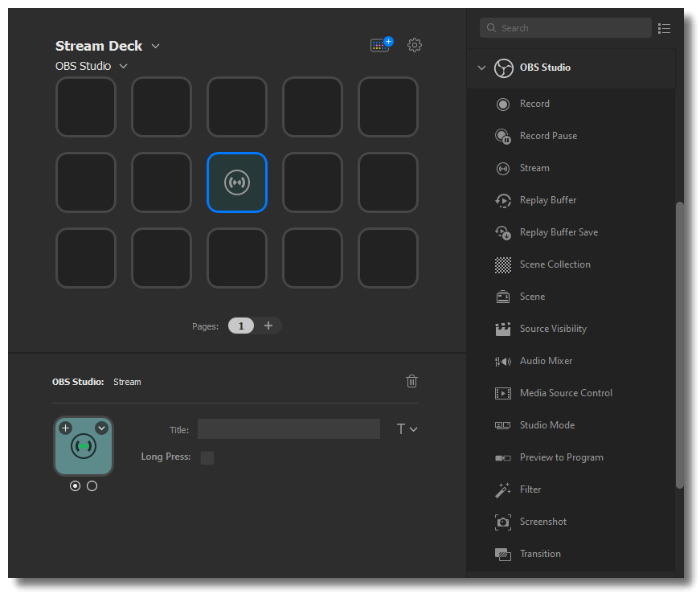Click the Preview to Program icon
The height and width of the screenshot is (594, 700).
point(502,458)
